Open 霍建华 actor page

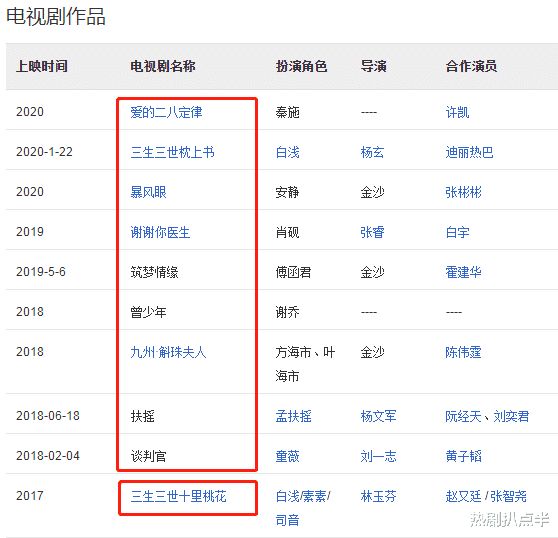tap(463, 272)
